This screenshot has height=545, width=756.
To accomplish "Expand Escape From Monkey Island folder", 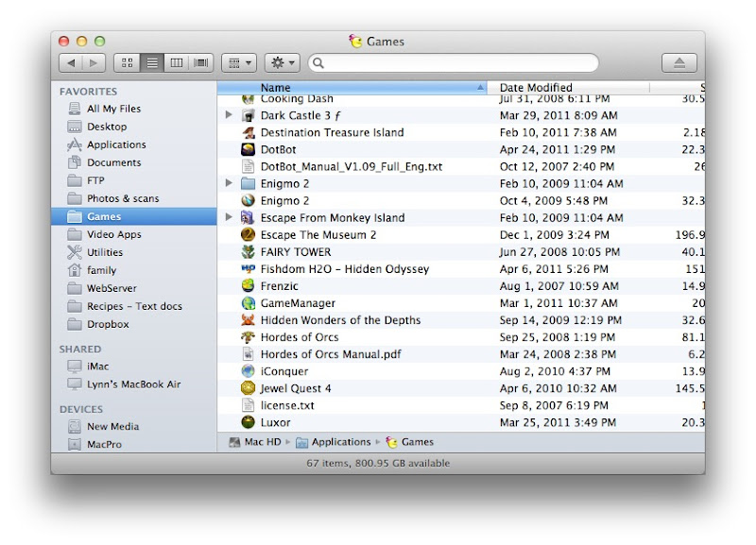I will pos(230,217).
